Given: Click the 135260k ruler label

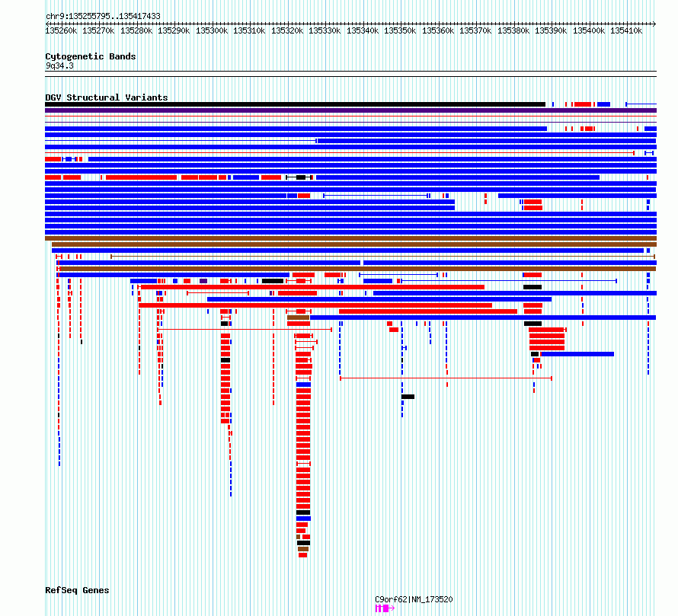Looking at the screenshot, I should (61, 30).
